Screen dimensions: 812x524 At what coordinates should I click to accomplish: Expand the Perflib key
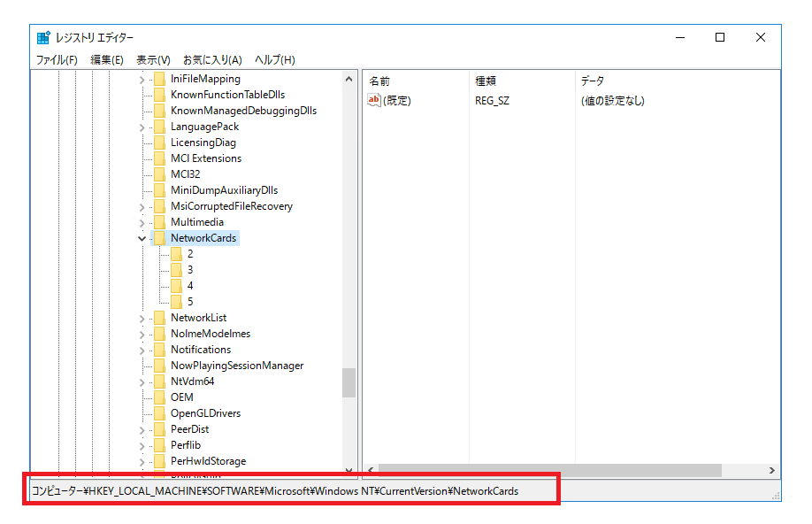pos(142,446)
